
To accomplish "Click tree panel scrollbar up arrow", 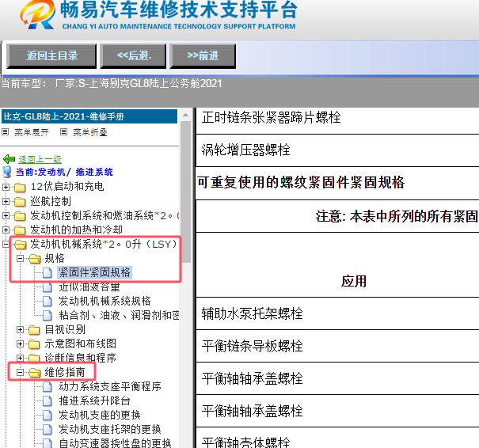I will 185,115.
